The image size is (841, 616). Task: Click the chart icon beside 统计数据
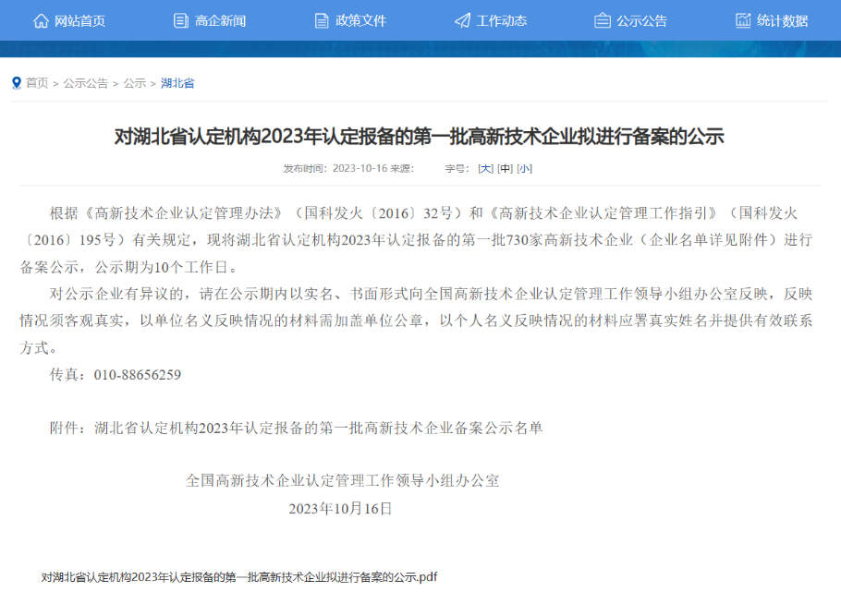[x=743, y=20]
